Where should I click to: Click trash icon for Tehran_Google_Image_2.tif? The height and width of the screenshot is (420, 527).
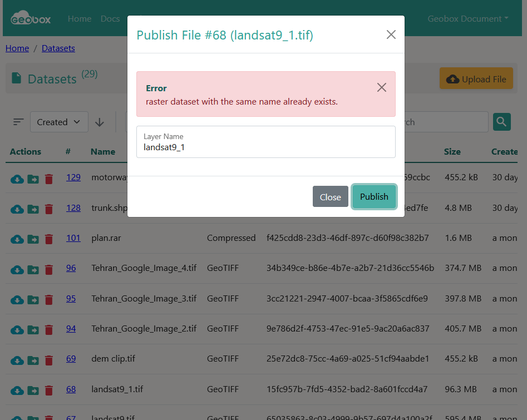point(49,330)
